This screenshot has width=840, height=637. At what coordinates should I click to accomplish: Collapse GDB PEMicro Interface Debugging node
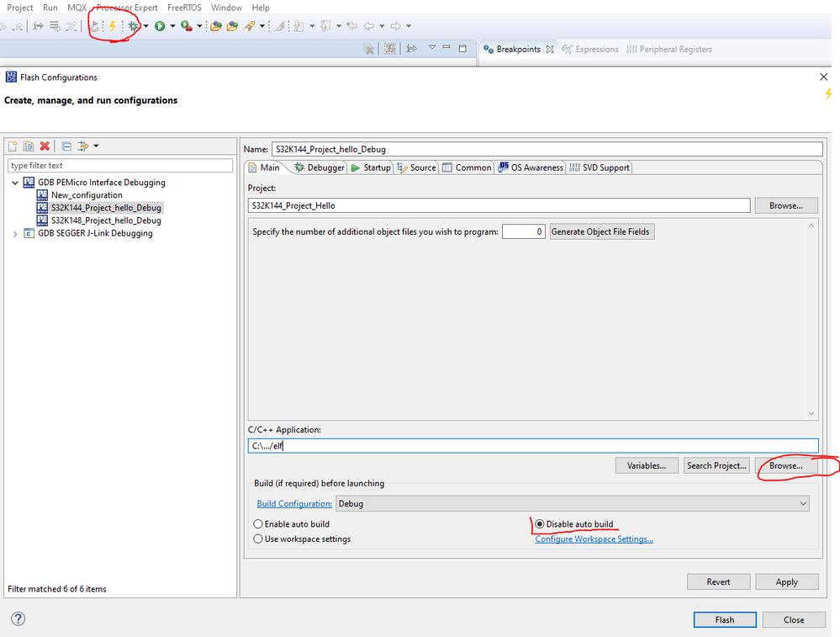click(15, 183)
